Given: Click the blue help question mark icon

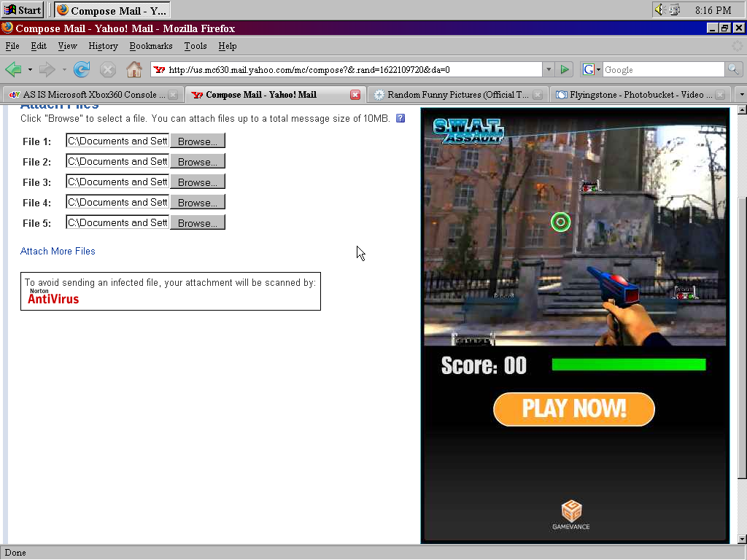Looking at the screenshot, I should 400,118.
